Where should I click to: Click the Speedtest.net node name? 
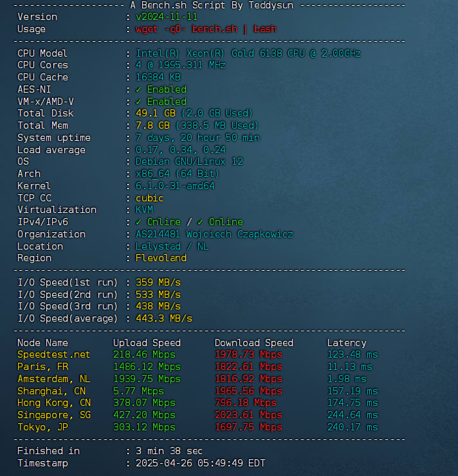pos(54,354)
